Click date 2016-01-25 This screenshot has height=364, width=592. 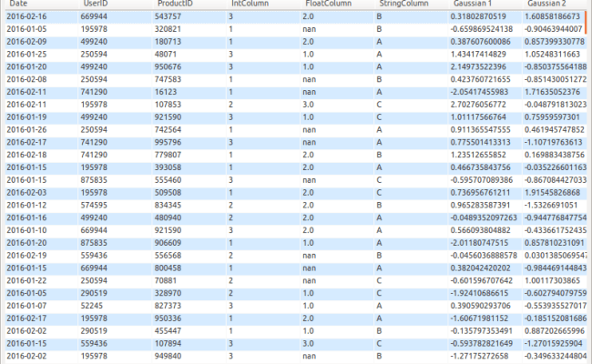(26, 55)
